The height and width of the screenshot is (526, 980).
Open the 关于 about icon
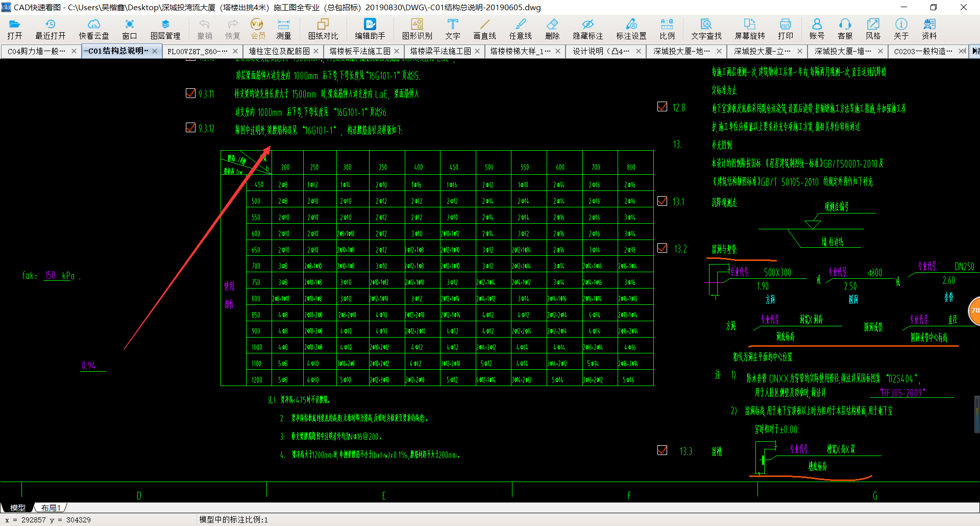[901, 29]
